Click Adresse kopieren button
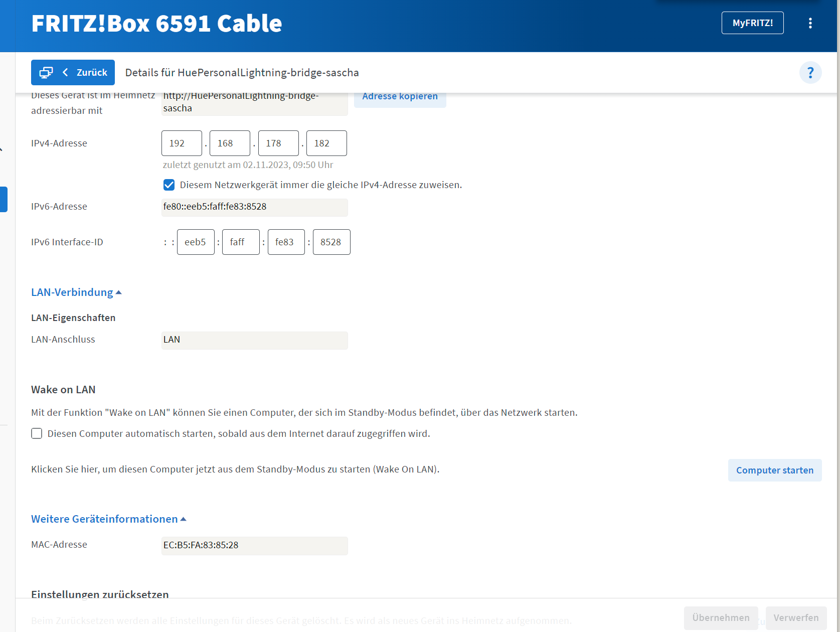This screenshot has height=632, width=840. [400, 97]
